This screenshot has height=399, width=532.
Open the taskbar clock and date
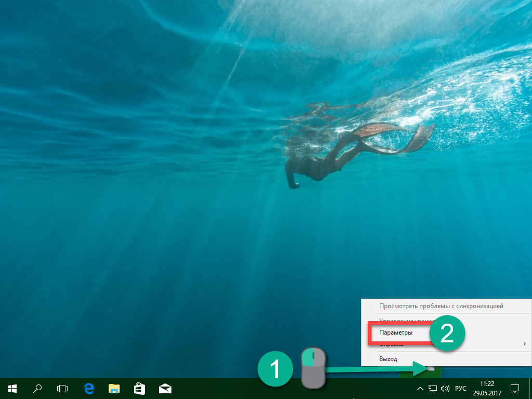[x=487, y=388]
